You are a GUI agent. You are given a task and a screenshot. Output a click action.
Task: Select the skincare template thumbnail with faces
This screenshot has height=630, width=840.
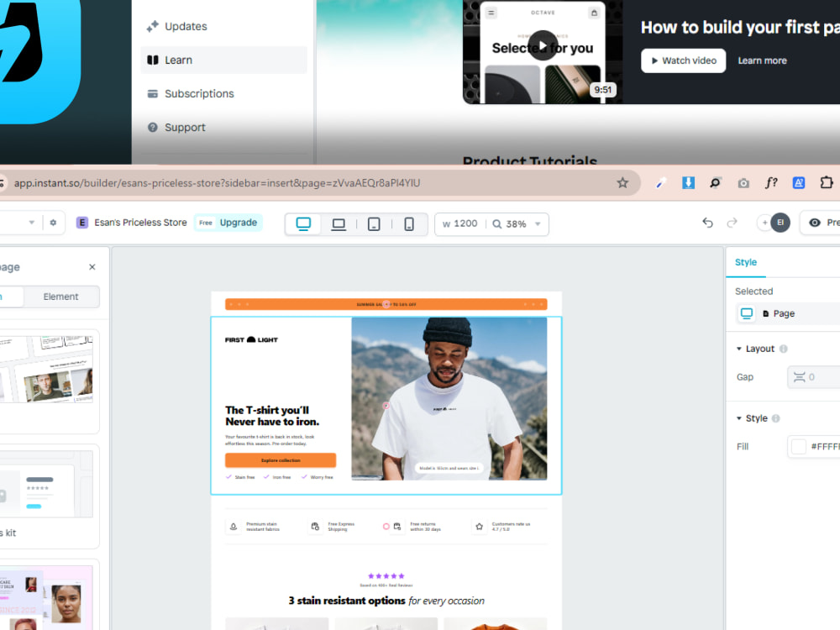[x=46, y=598]
